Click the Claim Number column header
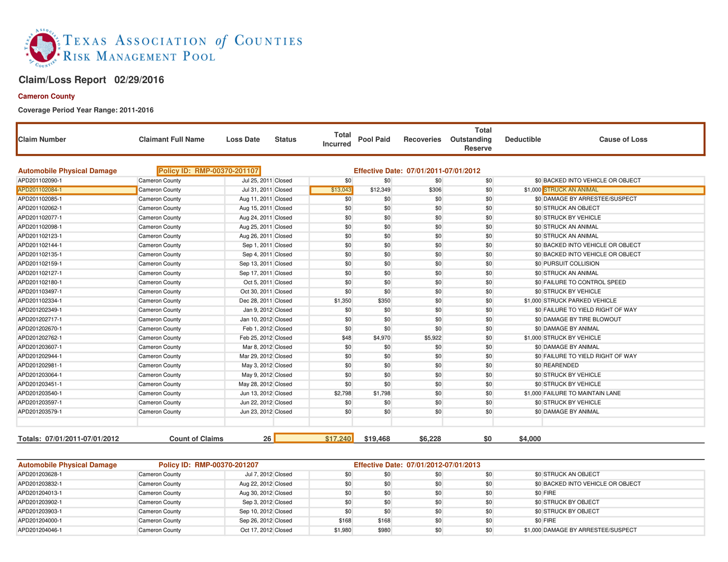The image size is (728, 562). 42,139
